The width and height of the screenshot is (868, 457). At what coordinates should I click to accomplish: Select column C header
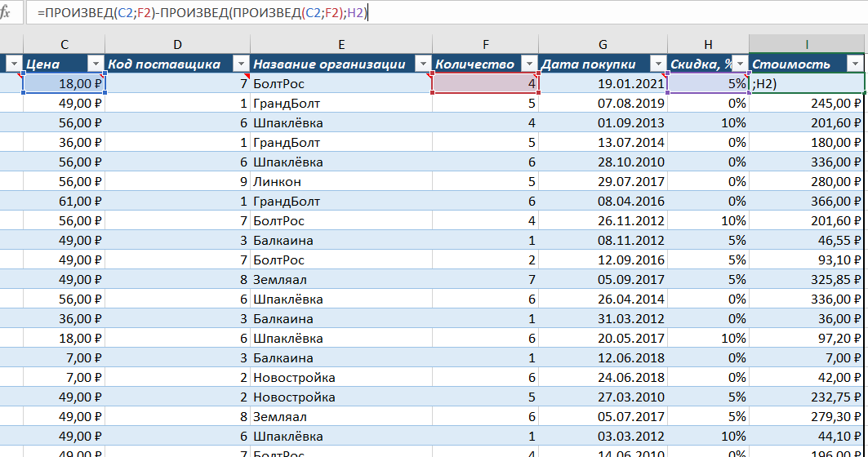(65, 44)
